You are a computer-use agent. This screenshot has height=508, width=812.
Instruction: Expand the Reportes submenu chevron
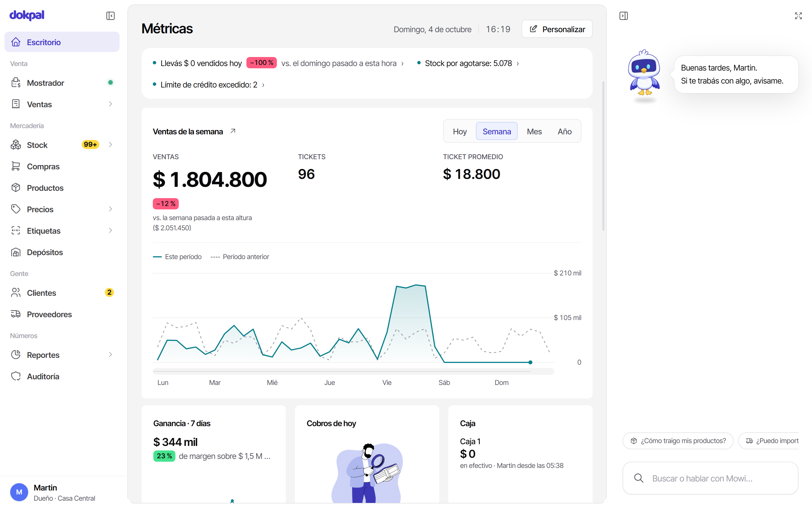(x=111, y=355)
